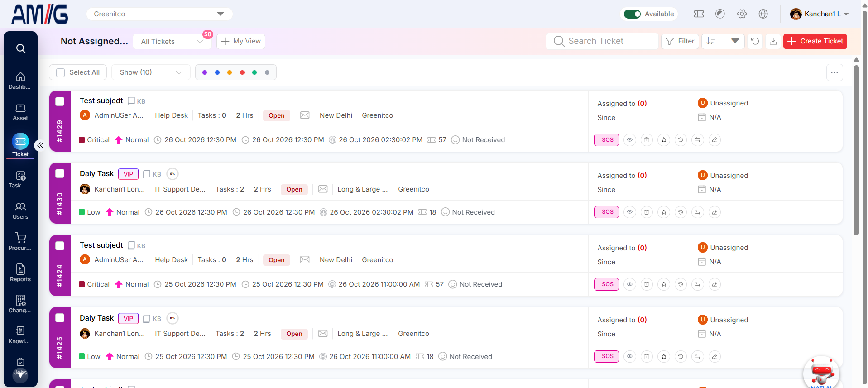Image resolution: width=868 pixels, height=388 pixels.
Task: Check the Select All checkbox
Action: [x=61, y=72]
